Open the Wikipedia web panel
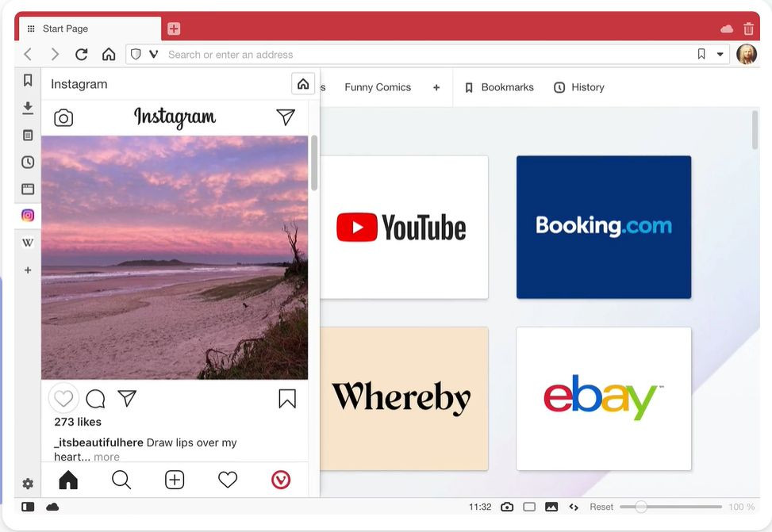Viewport: 772px width, 532px height. (x=28, y=242)
